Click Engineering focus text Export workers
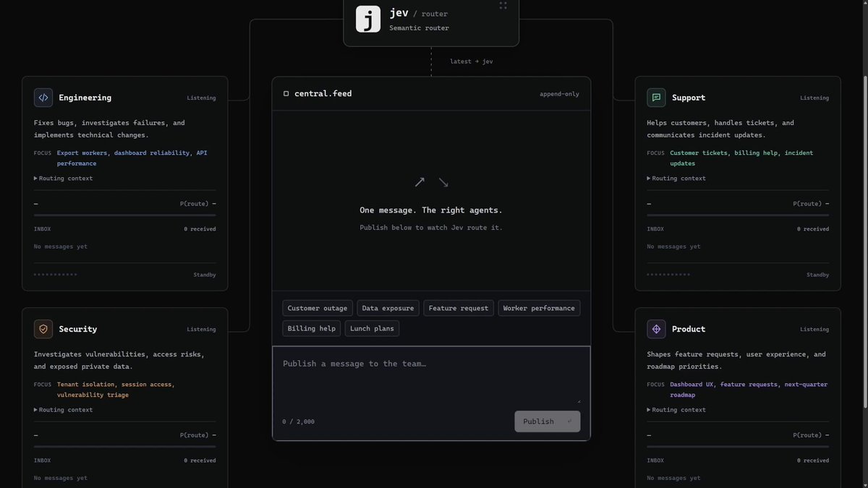This screenshot has height=488, width=868. [x=82, y=153]
